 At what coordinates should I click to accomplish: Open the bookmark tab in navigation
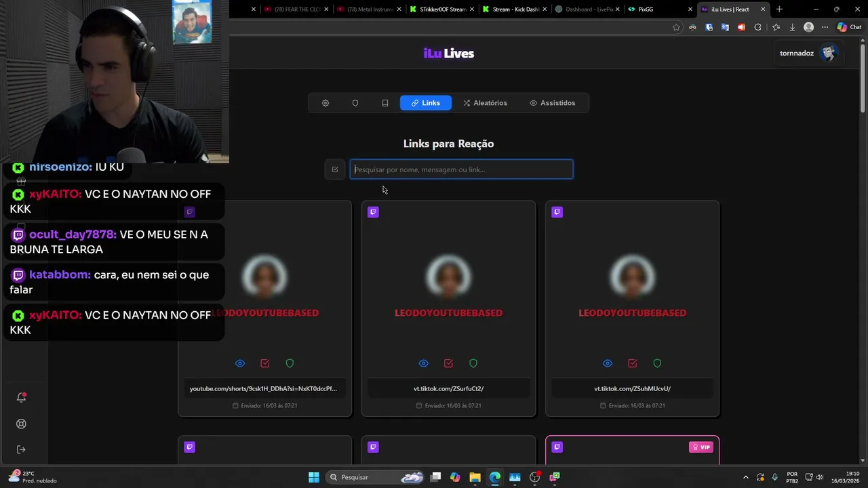385,103
